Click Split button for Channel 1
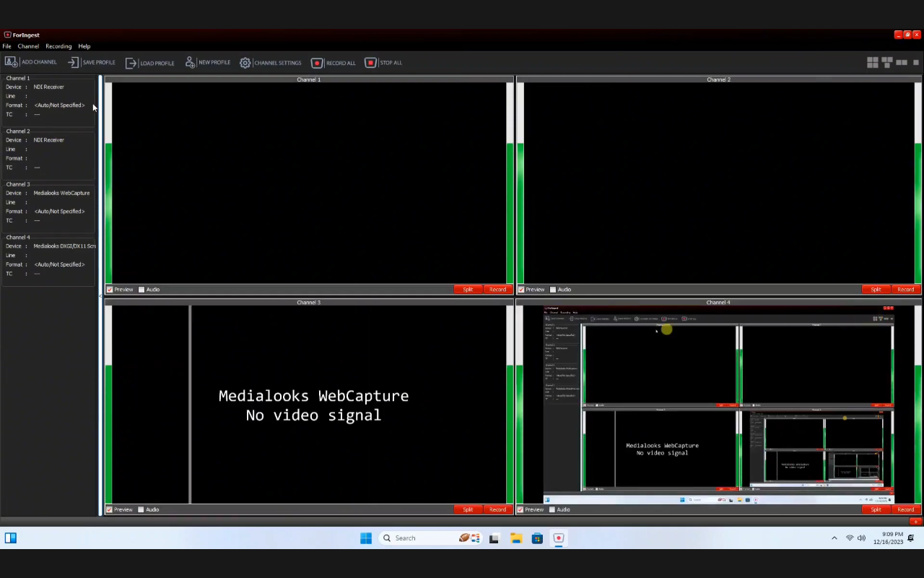 point(468,290)
